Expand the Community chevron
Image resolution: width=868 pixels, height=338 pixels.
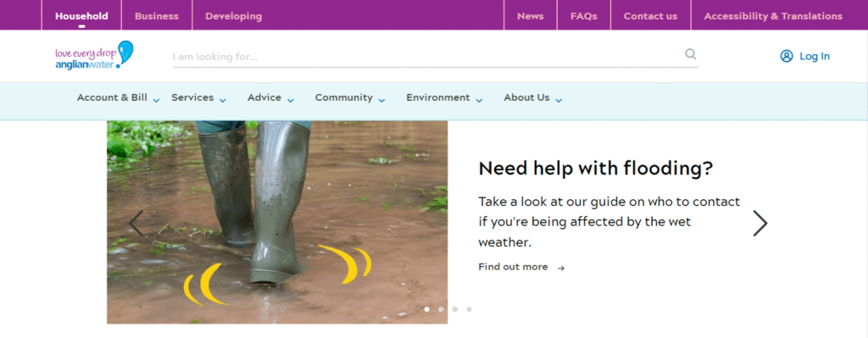click(381, 101)
